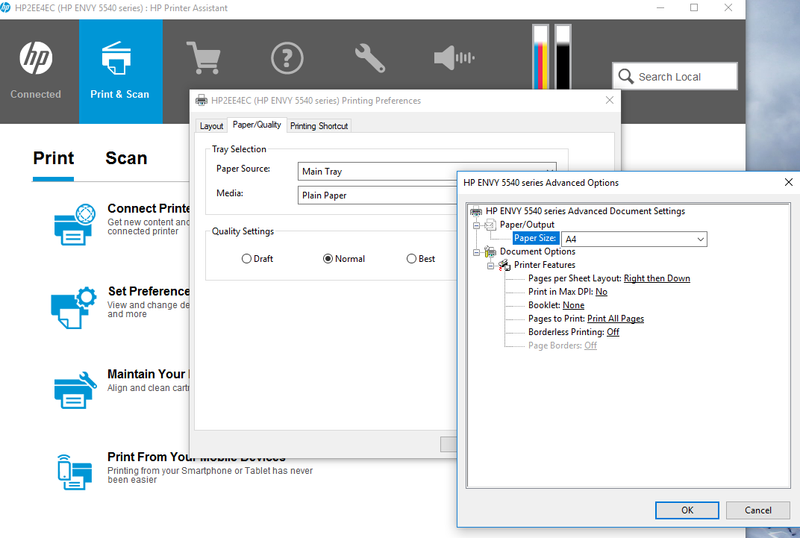
Task: Switch to the Printing Shortcut tab
Action: tap(319, 126)
